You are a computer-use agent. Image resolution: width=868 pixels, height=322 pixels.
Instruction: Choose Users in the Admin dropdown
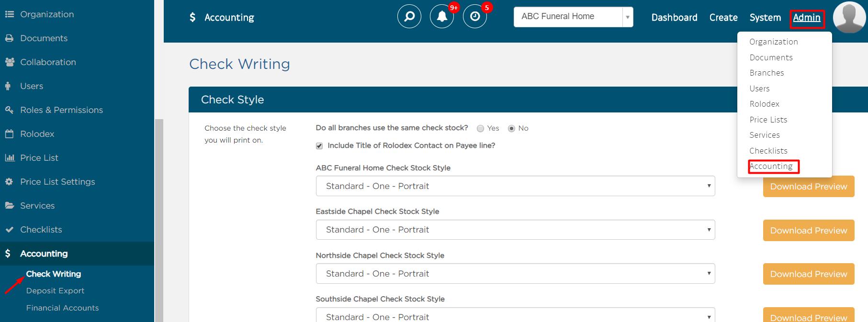759,89
